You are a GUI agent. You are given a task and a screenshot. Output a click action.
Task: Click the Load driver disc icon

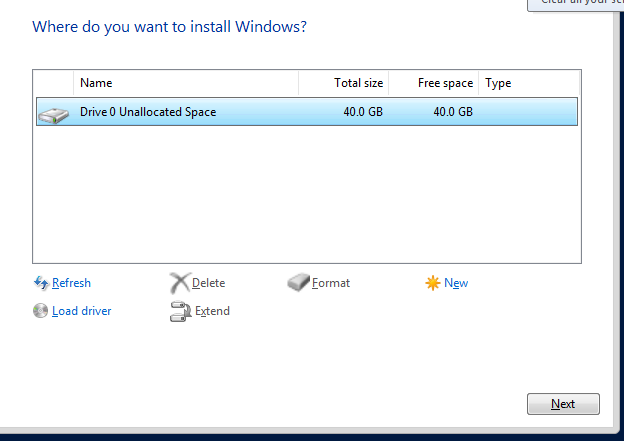tap(41, 311)
